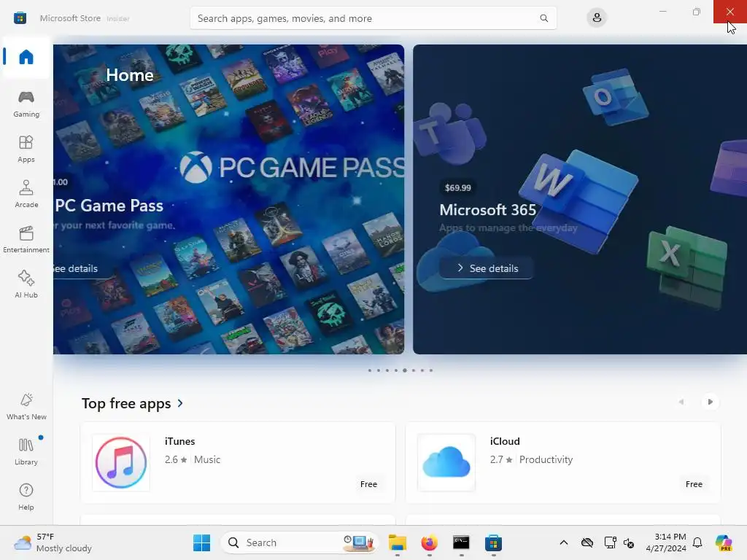Click the iTunes Music category label
The height and width of the screenshot is (560, 747).
pos(207,459)
